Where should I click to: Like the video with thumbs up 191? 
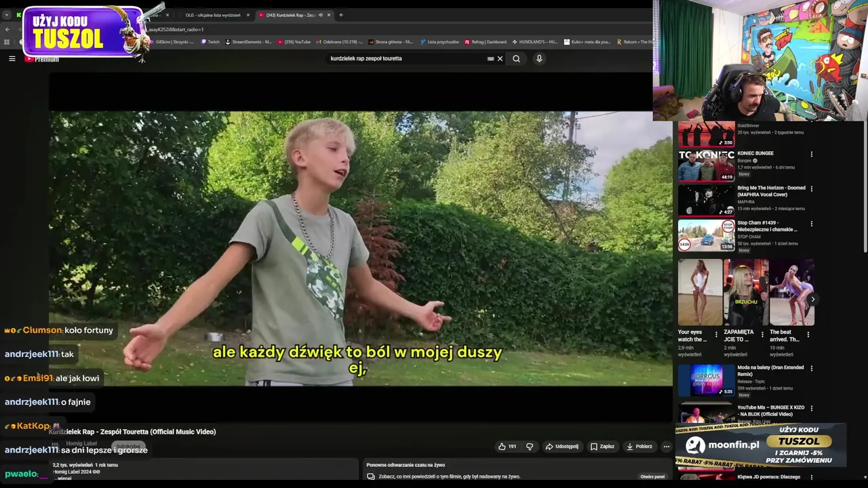coord(507,447)
